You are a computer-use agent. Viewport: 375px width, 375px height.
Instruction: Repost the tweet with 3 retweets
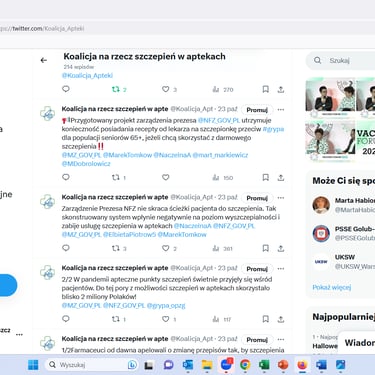coord(119,248)
